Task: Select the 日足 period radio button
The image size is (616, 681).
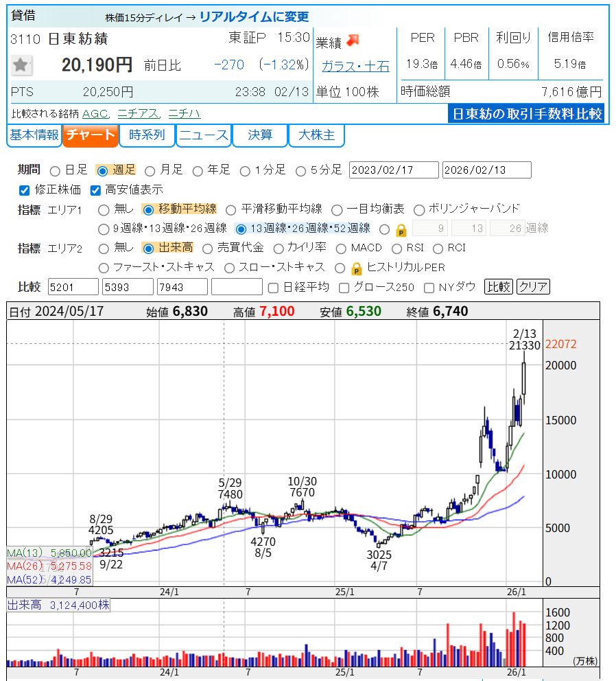Action: pos(55,170)
